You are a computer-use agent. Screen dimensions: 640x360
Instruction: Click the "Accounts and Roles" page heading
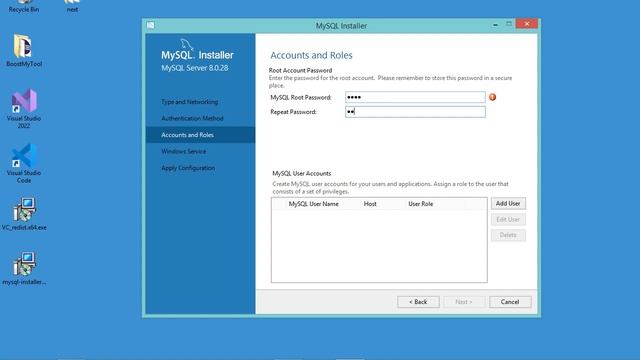pos(311,55)
